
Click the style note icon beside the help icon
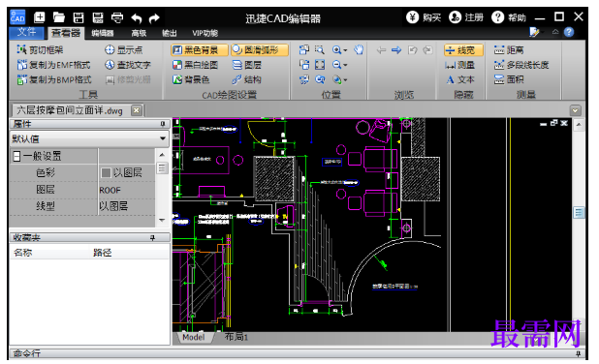click(x=534, y=33)
